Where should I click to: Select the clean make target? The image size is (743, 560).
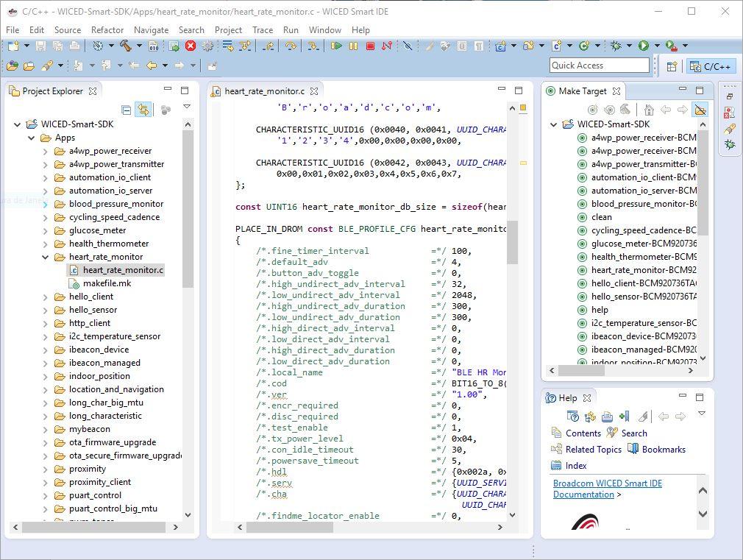point(601,217)
